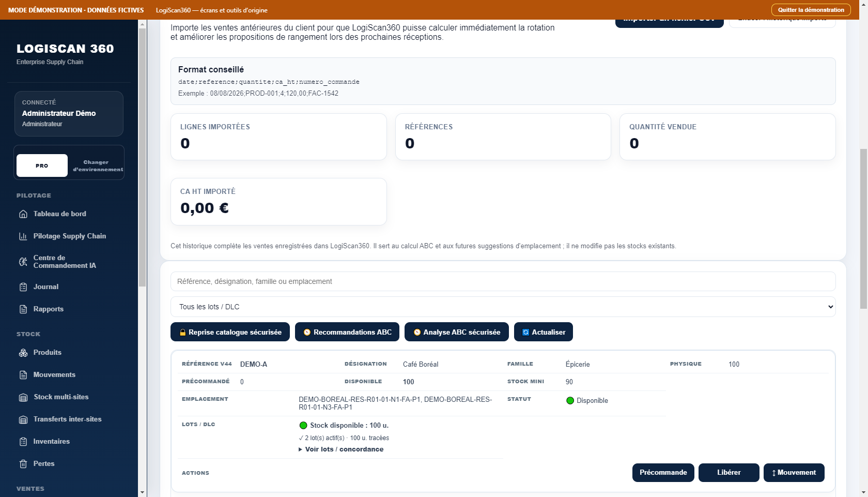The image size is (868, 497).
Task: Click the Inventaires clipboard icon
Action: click(23, 442)
